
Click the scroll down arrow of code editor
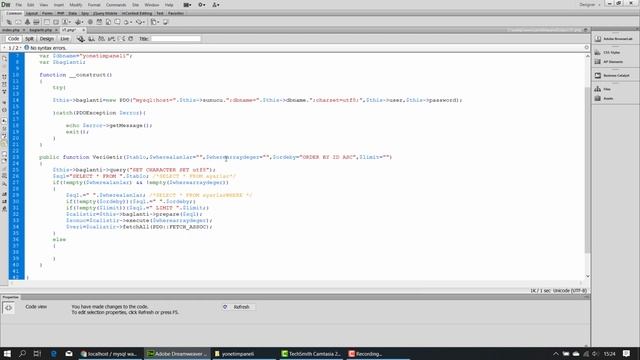pyautogui.click(x=587, y=276)
